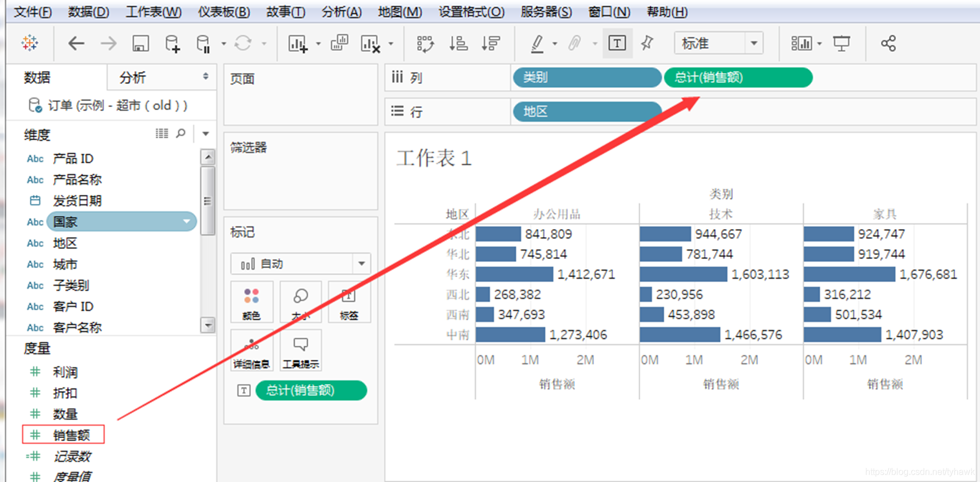Viewport: 980px width, 482px height.
Task: Add a new data source icon
Action: [172, 43]
